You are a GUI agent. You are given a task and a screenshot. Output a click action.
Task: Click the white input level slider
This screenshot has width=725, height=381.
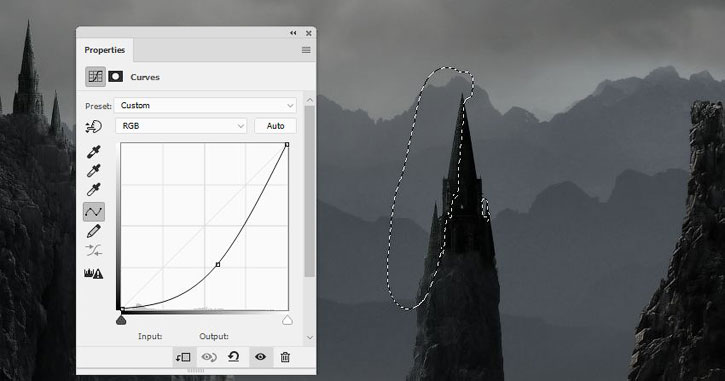(x=287, y=320)
